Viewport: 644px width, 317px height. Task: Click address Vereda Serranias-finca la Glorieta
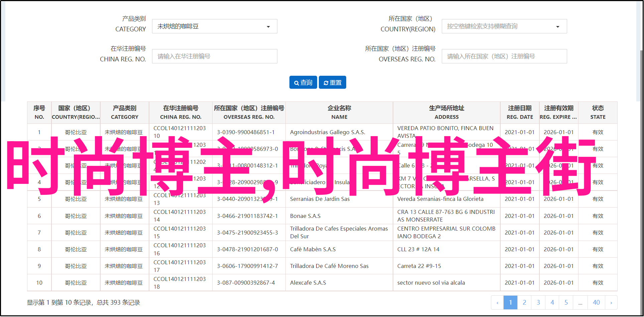coord(440,199)
